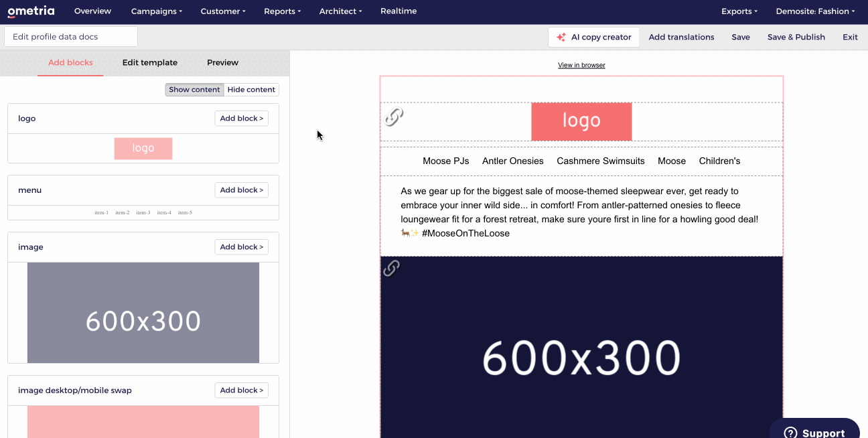The image size is (868, 438).
Task: Open the Campaigns dropdown menu
Action: [x=157, y=11]
